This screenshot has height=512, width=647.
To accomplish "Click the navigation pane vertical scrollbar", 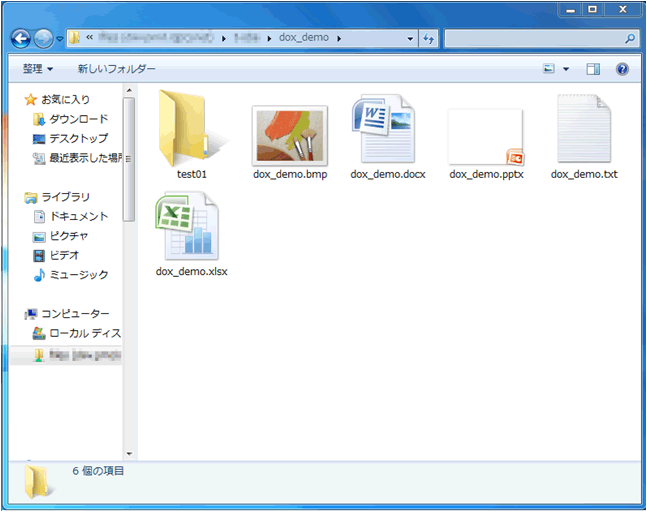I will (x=129, y=160).
